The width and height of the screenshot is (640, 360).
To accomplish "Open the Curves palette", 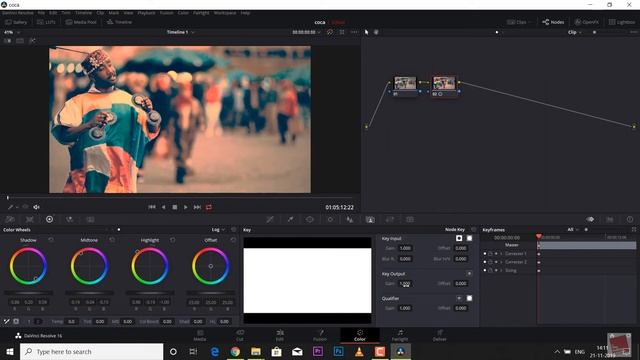I will [x=270, y=219].
